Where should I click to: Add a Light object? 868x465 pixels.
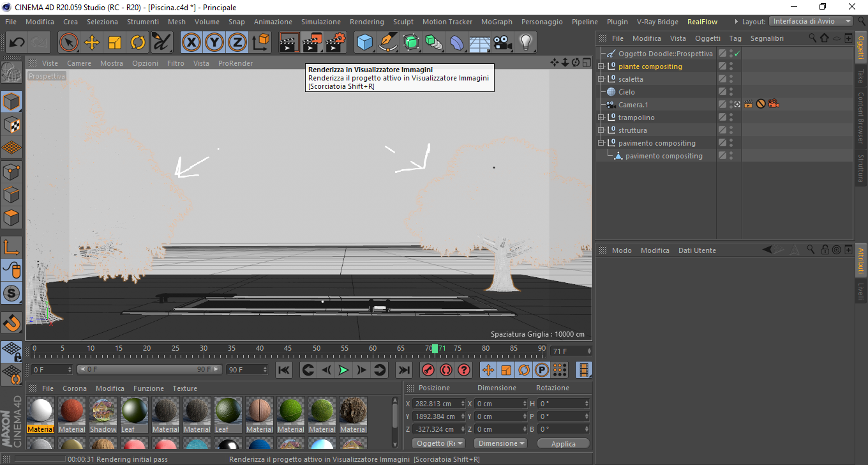[x=526, y=43]
